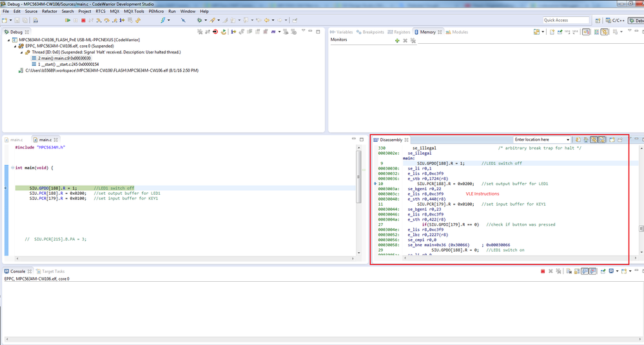This screenshot has height=345, width=644.
Task: Switch to the Modules tab
Action: [x=457, y=32]
